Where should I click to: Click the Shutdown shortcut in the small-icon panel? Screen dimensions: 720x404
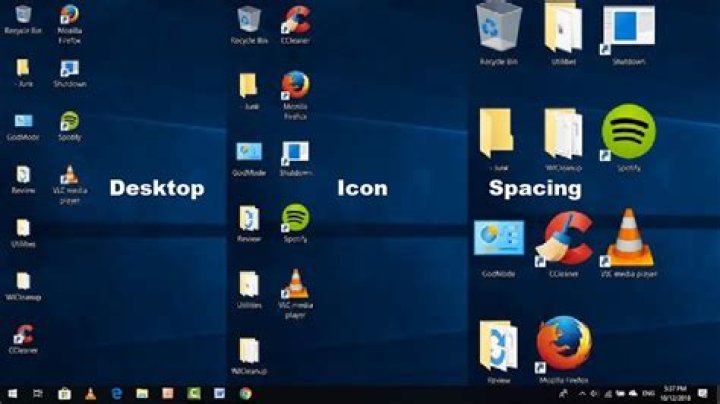point(70,73)
